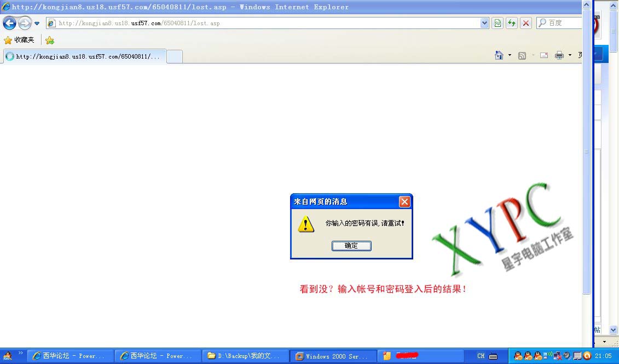Click the magnifier icon in the 百度 search box
Image resolution: width=619 pixels, height=364 pixels.
(x=542, y=23)
